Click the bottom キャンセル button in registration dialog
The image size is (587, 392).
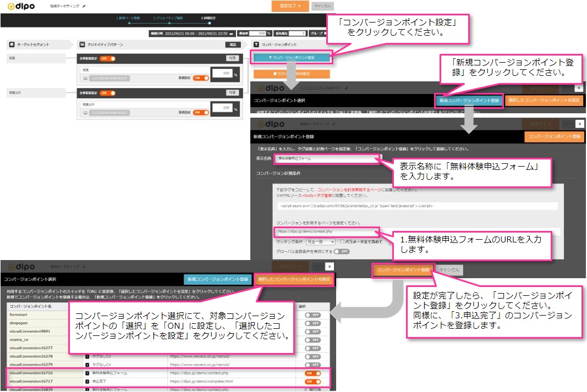point(449,270)
